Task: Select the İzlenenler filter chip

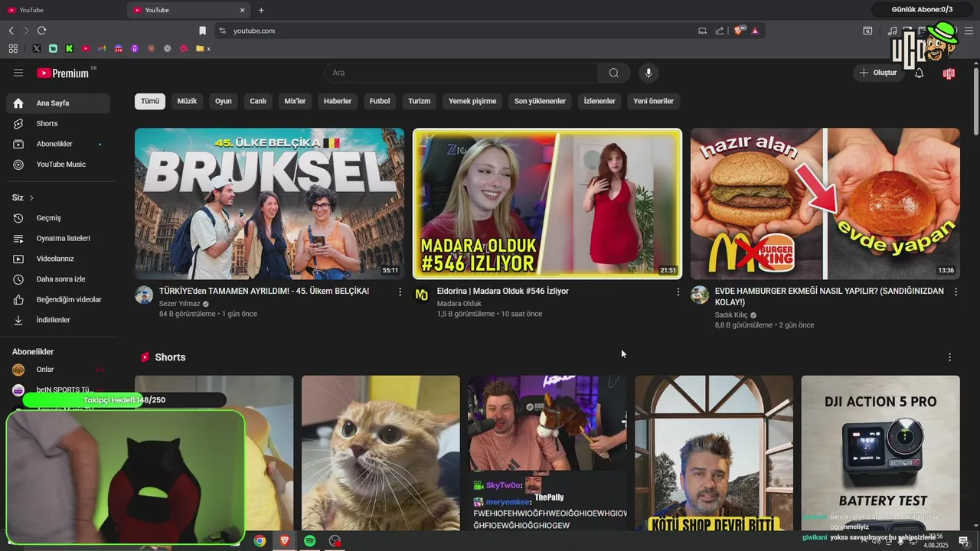Action: 599,101
